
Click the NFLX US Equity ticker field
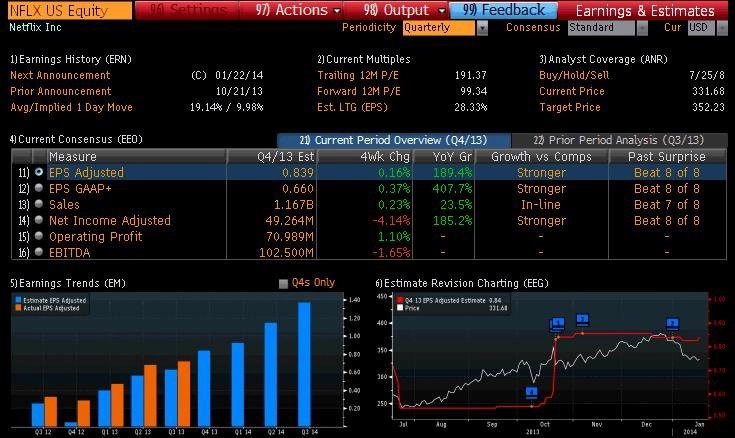[x=70, y=10]
